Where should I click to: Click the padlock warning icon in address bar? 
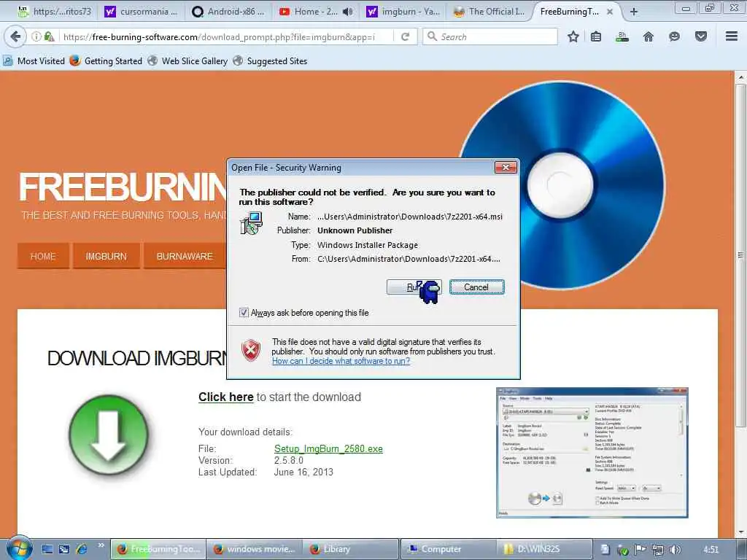pos(49,36)
